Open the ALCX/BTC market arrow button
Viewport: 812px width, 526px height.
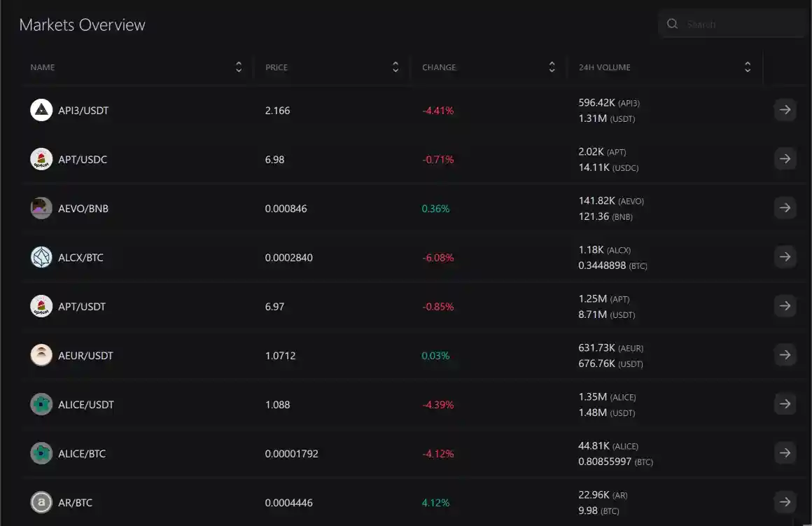[x=785, y=257]
